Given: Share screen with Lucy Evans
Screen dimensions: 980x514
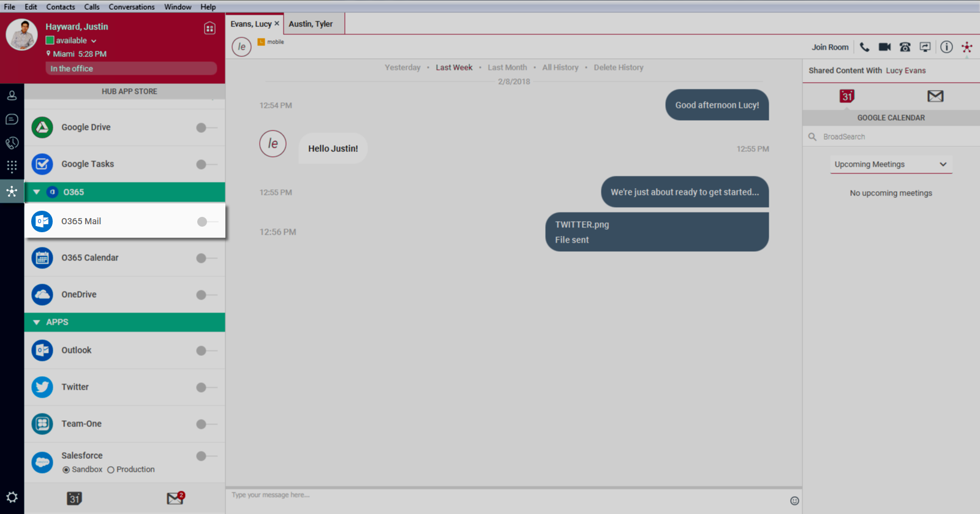Looking at the screenshot, I should (925, 47).
